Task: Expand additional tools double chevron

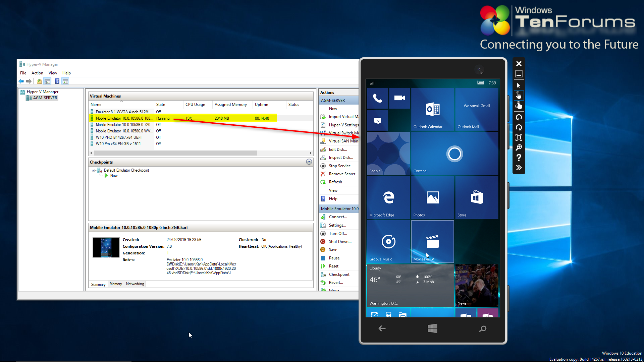Action: point(519,168)
